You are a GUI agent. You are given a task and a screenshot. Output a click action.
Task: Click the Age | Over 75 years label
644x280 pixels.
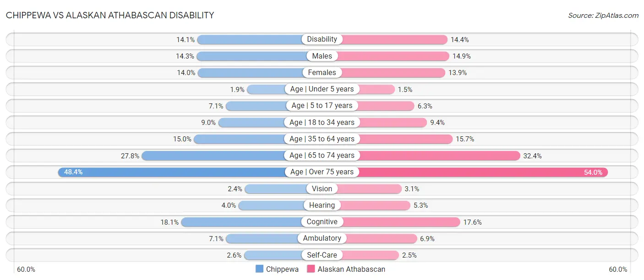pyautogui.click(x=322, y=172)
